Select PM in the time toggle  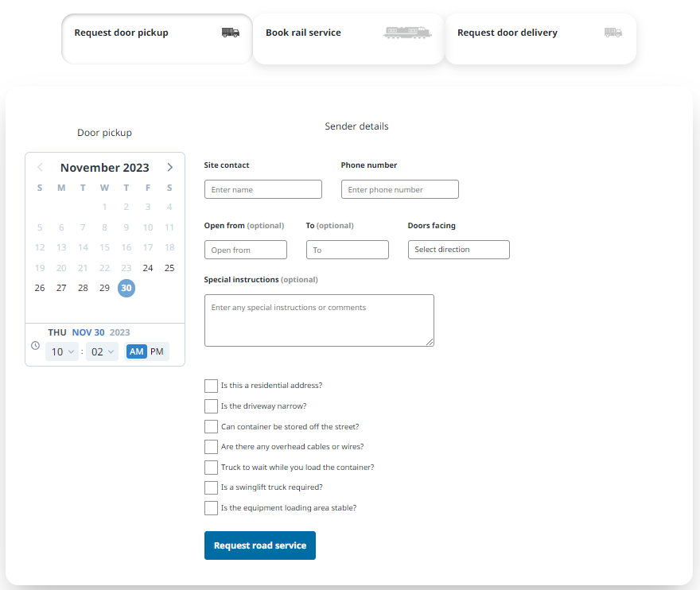157,351
